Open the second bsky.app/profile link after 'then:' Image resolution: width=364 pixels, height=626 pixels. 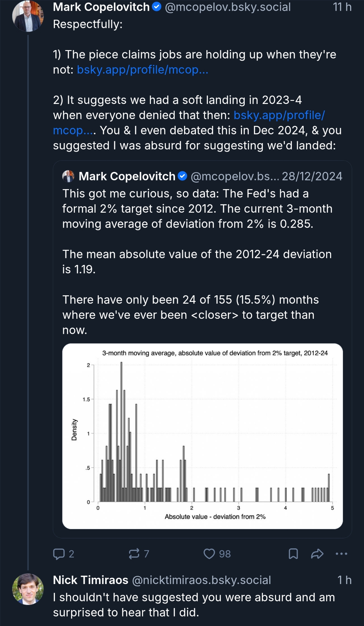(279, 115)
